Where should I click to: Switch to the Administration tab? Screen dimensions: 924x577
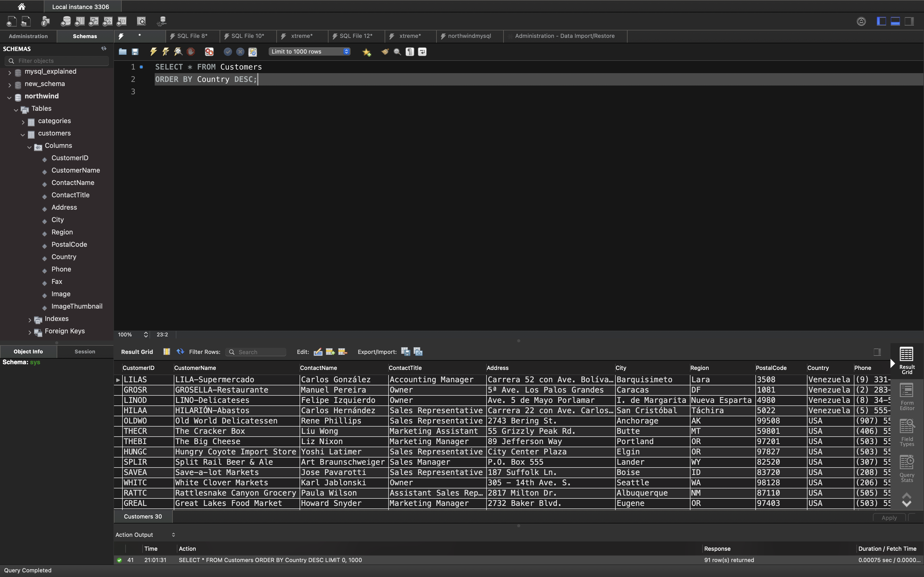tap(28, 36)
